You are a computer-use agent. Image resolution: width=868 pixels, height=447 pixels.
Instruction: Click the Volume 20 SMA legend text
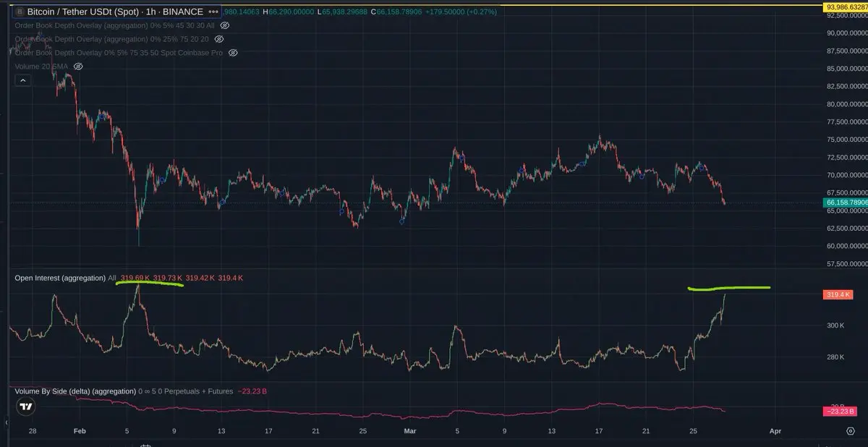click(x=41, y=67)
